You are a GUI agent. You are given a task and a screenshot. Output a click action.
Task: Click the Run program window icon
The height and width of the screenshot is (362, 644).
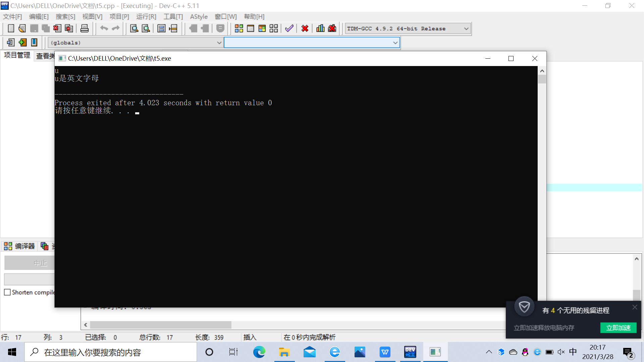250,28
